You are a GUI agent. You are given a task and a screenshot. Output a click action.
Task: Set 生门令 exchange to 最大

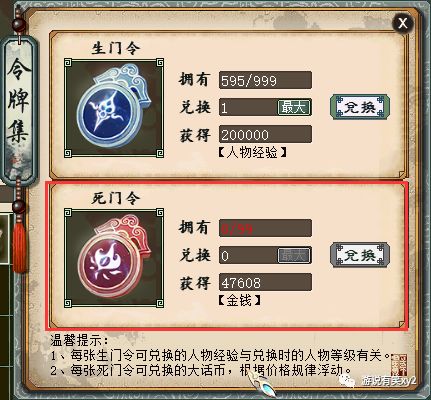click(293, 107)
